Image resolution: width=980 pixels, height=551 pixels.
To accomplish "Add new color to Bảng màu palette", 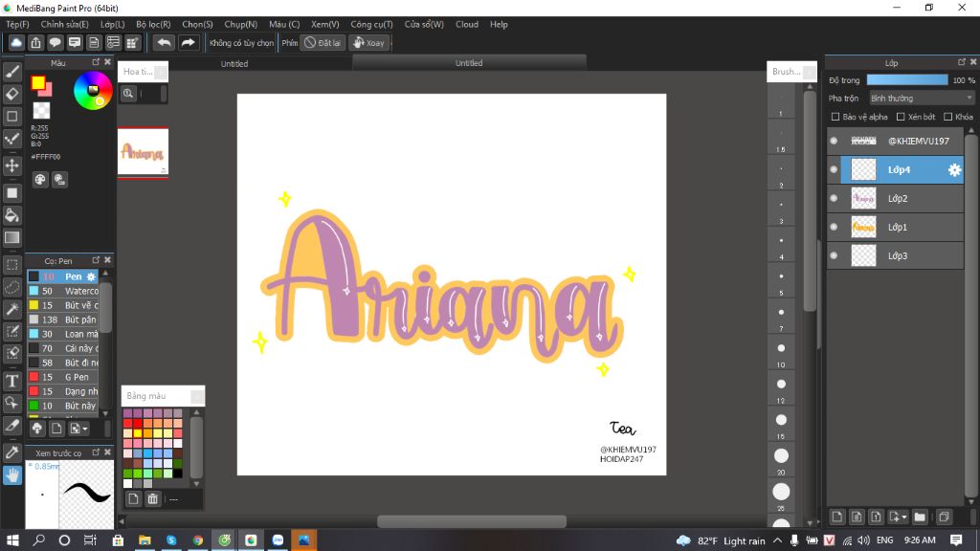I will 133,498.
